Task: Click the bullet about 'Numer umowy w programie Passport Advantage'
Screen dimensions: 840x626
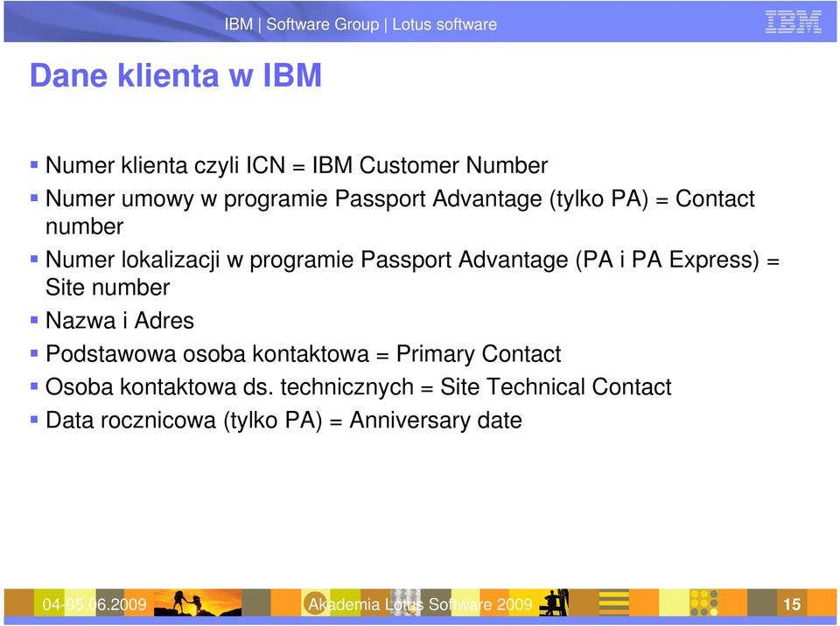Action: point(400,212)
